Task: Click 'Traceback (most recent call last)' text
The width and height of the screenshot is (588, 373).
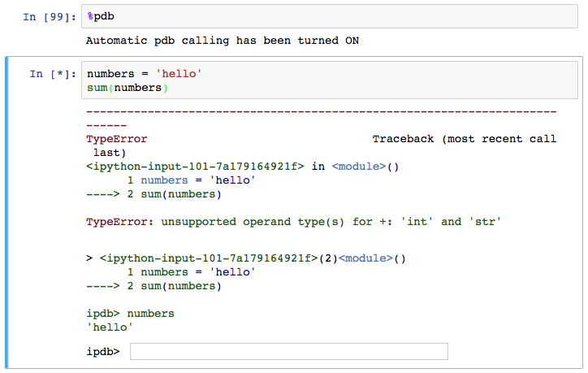Action: pos(464,139)
